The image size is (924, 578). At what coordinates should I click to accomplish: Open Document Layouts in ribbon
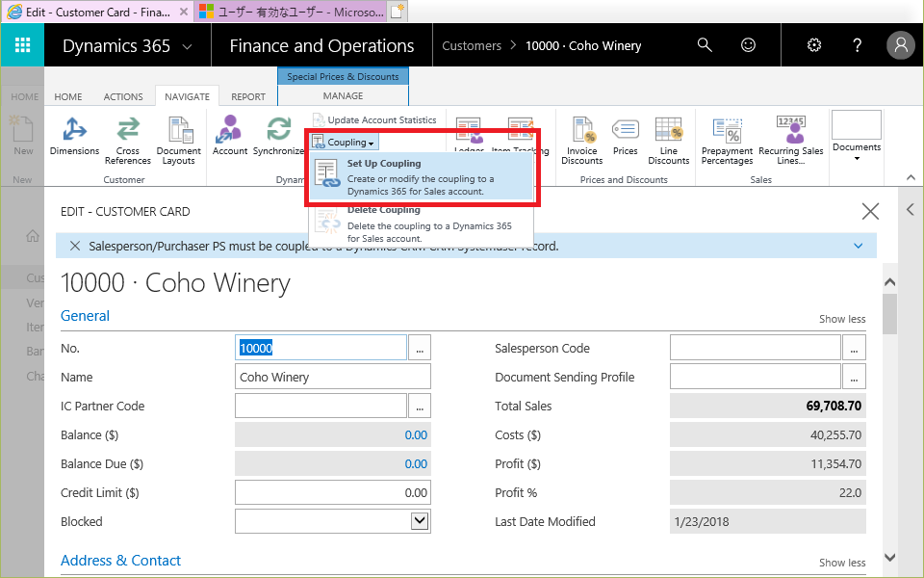click(x=179, y=141)
